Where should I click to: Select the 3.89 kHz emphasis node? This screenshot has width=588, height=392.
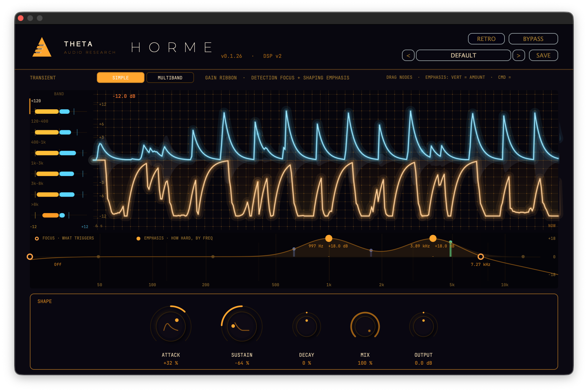[x=433, y=238]
